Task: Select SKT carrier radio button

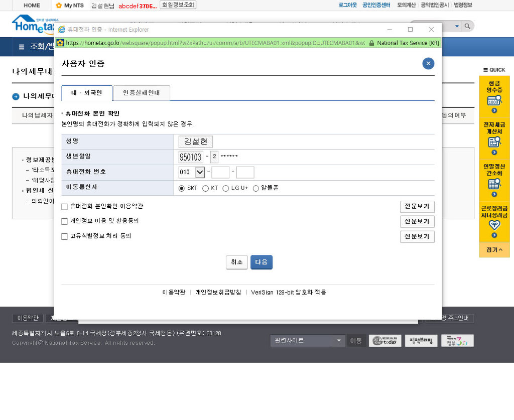Action: [x=181, y=188]
